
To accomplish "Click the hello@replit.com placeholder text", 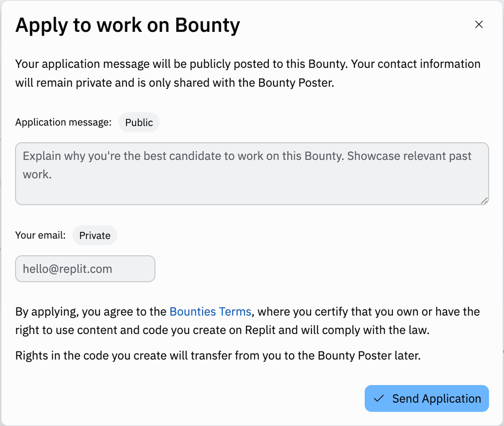I will [67, 269].
